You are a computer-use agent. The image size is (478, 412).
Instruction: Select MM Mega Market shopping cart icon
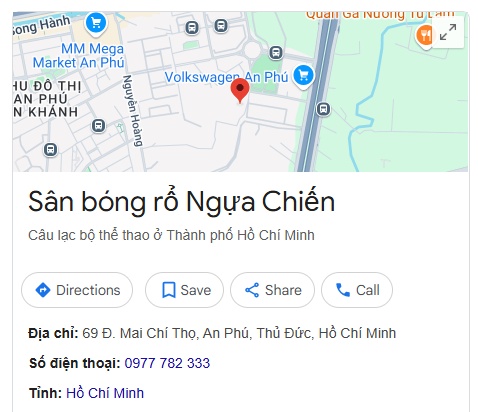(96, 24)
